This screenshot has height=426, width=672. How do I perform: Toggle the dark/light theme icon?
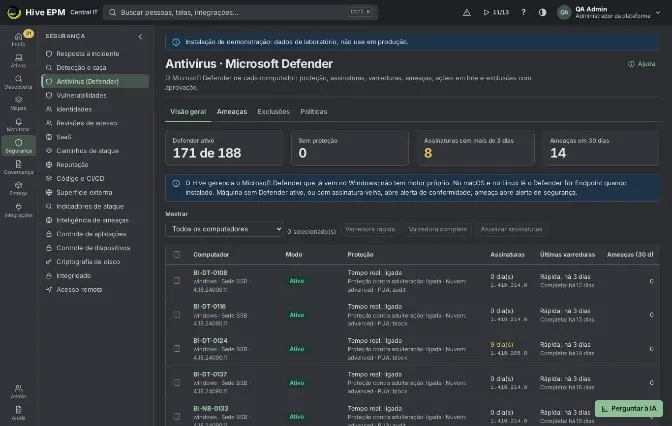(x=543, y=12)
